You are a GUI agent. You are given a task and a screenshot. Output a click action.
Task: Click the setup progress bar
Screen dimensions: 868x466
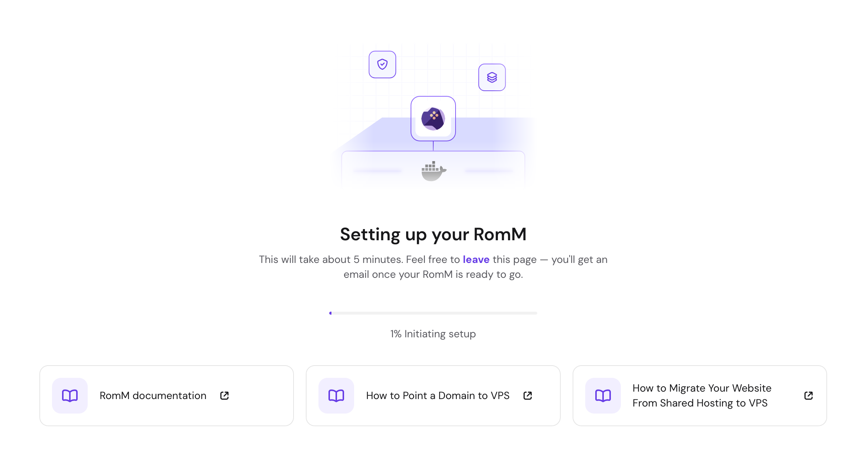tap(433, 313)
